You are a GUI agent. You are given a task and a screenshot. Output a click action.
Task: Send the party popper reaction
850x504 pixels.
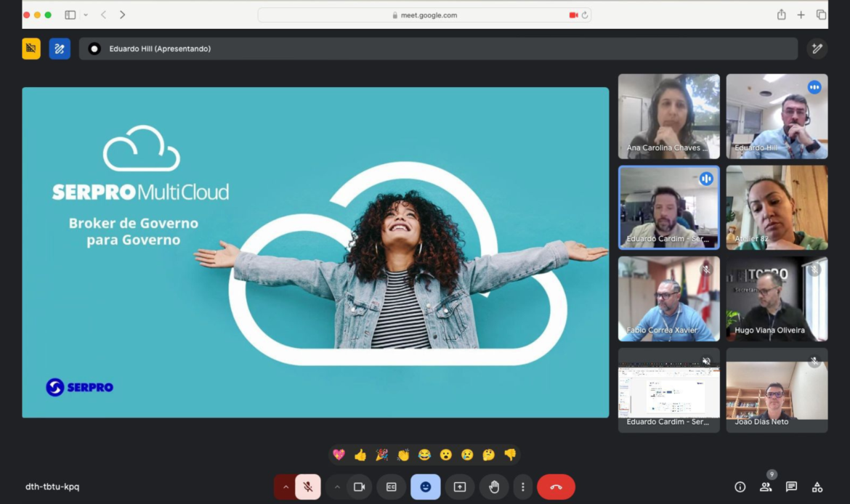[x=381, y=455]
